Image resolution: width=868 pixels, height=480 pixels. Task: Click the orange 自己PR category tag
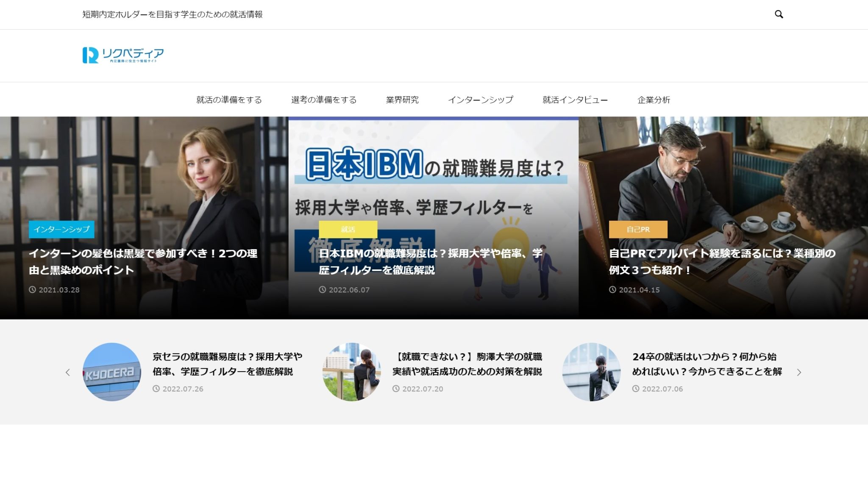click(x=638, y=229)
